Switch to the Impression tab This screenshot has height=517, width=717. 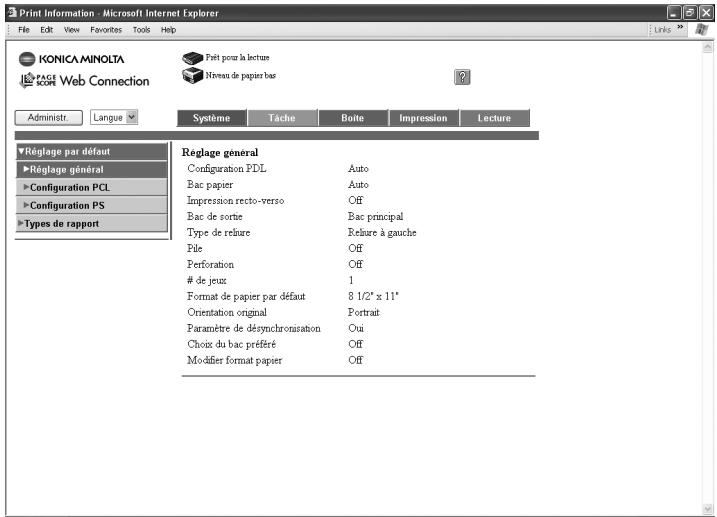pyautogui.click(x=423, y=118)
